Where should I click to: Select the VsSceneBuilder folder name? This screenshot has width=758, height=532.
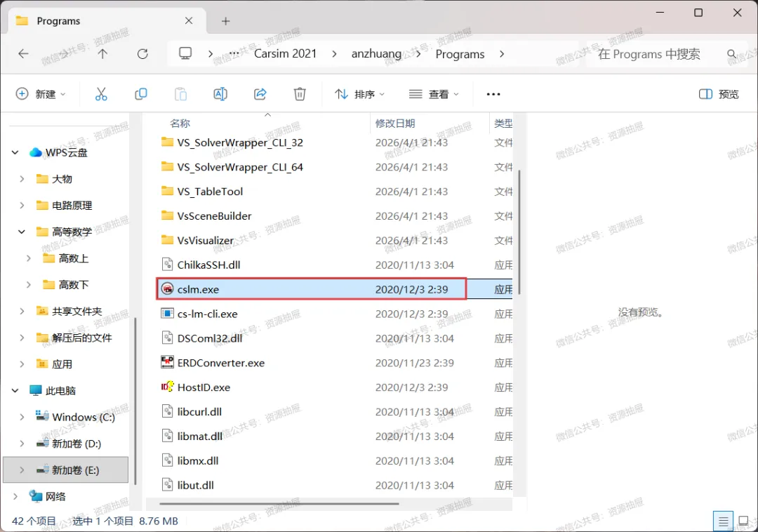point(214,216)
